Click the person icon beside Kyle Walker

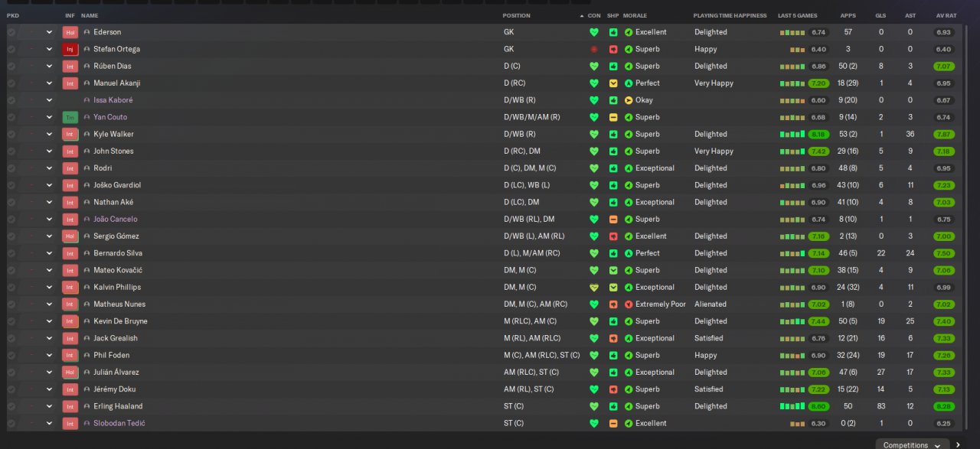[x=87, y=135]
